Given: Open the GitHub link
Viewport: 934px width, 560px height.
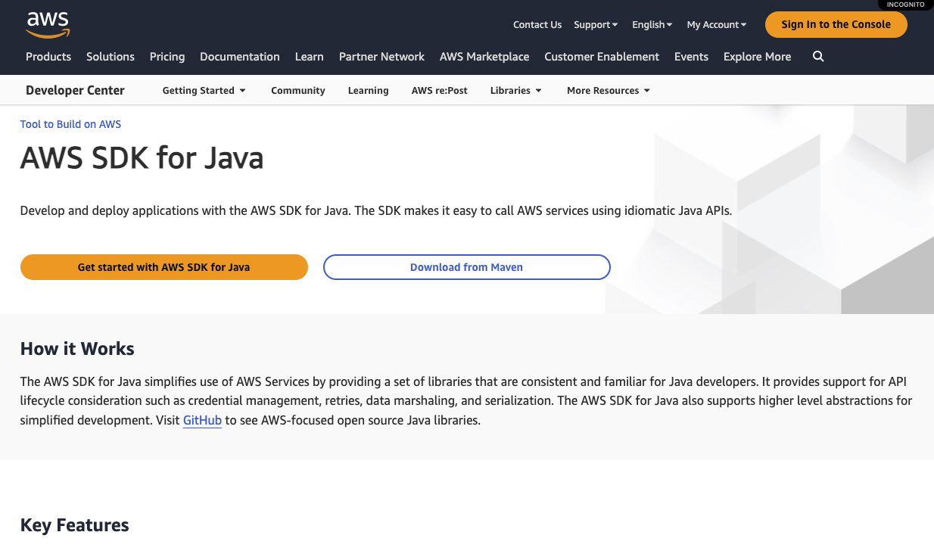Looking at the screenshot, I should [x=202, y=420].
